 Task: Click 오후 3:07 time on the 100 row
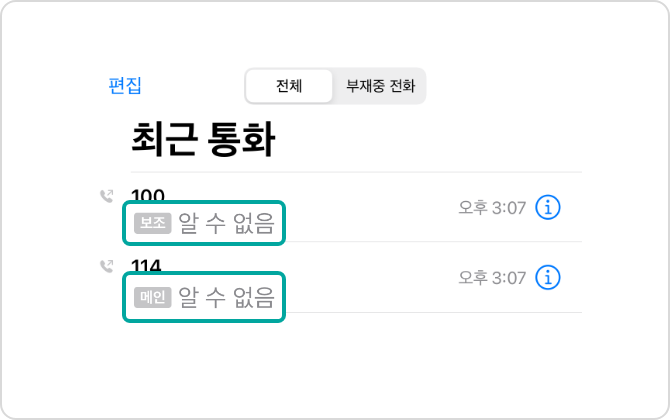[491, 208]
